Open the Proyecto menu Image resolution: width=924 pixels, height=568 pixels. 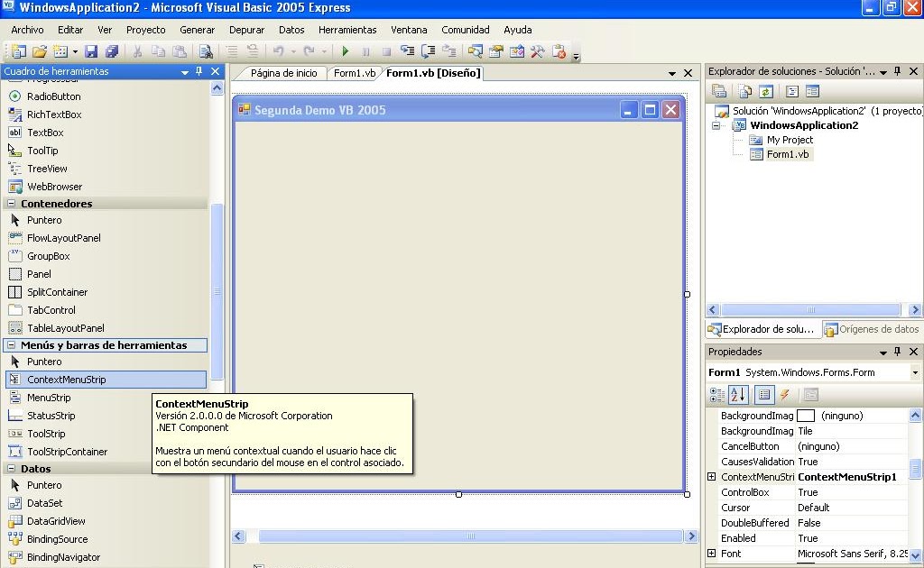tap(145, 30)
